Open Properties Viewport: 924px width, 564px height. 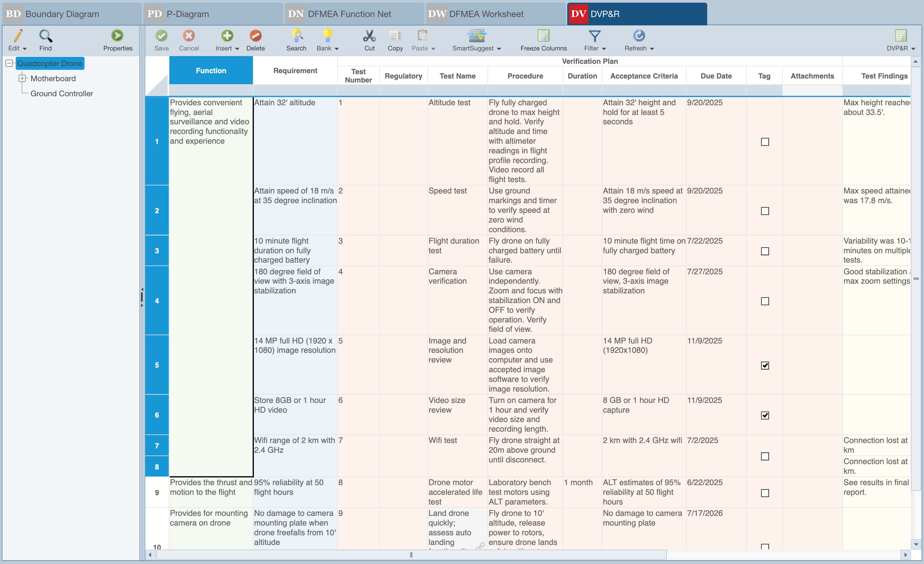[118, 40]
